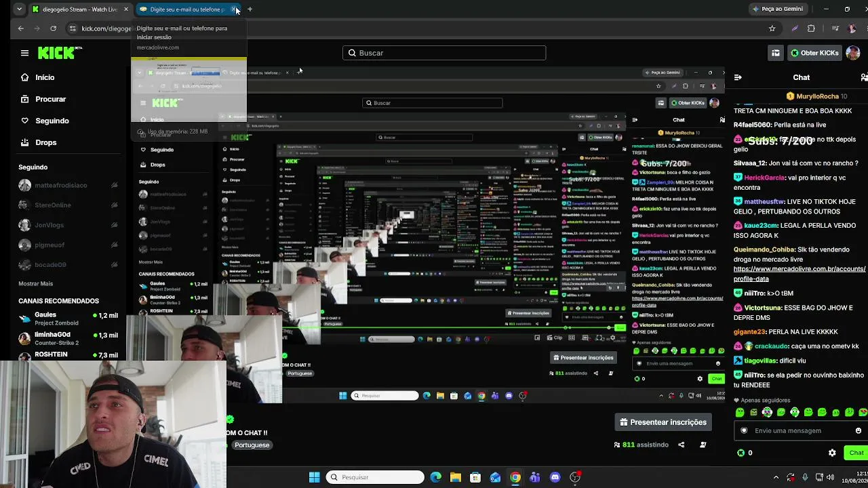
Task: Open the purple feather extension icon
Action: tap(795, 28)
